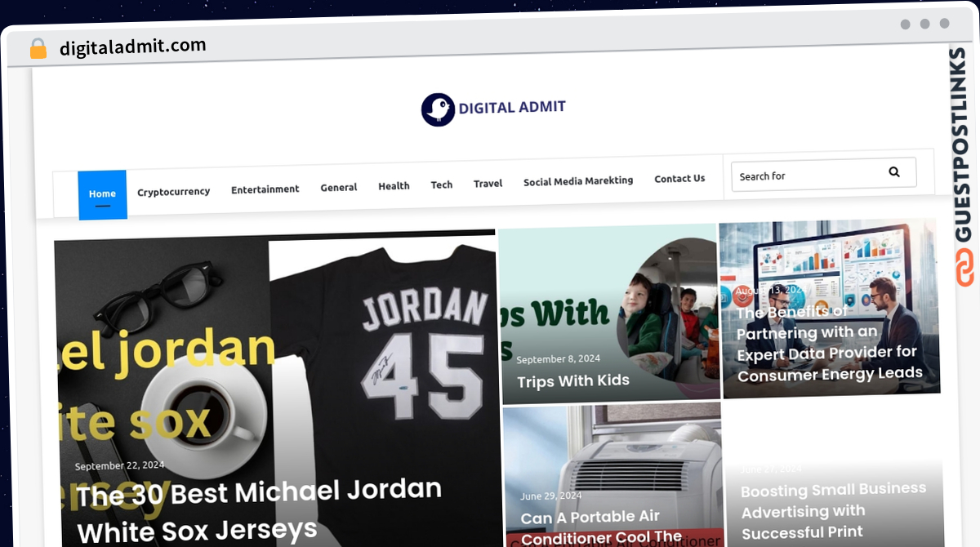Open the 30 Best Michael Jordan article

tap(260, 509)
